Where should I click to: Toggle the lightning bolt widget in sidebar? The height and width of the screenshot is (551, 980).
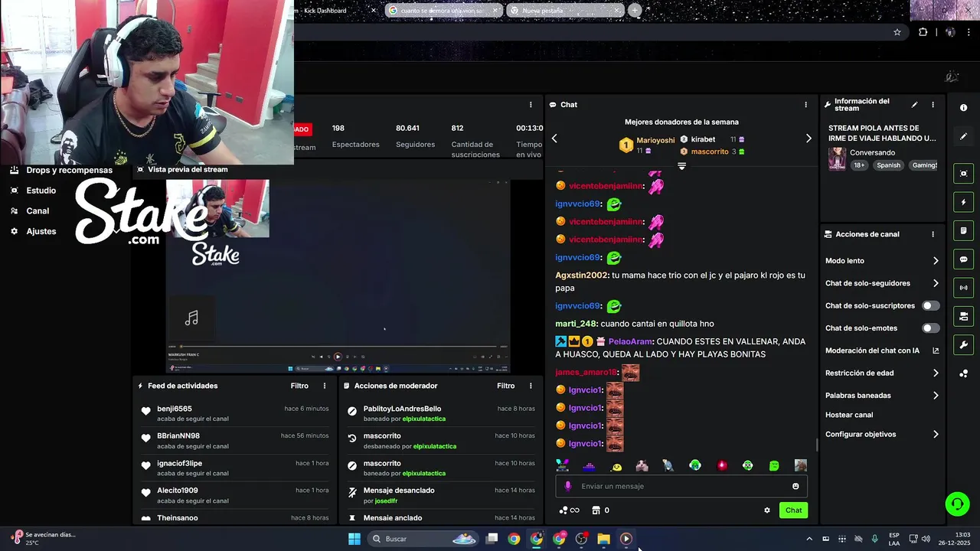coord(963,202)
